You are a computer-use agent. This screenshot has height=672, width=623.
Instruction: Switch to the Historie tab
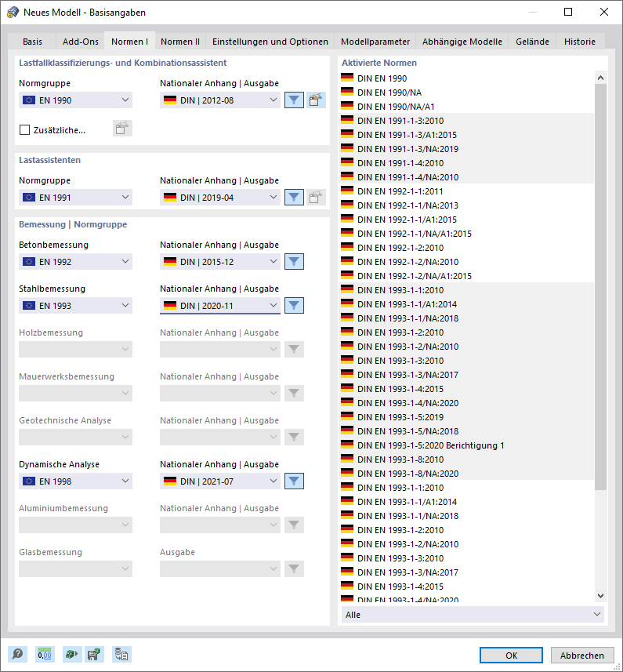[x=580, y=42]
